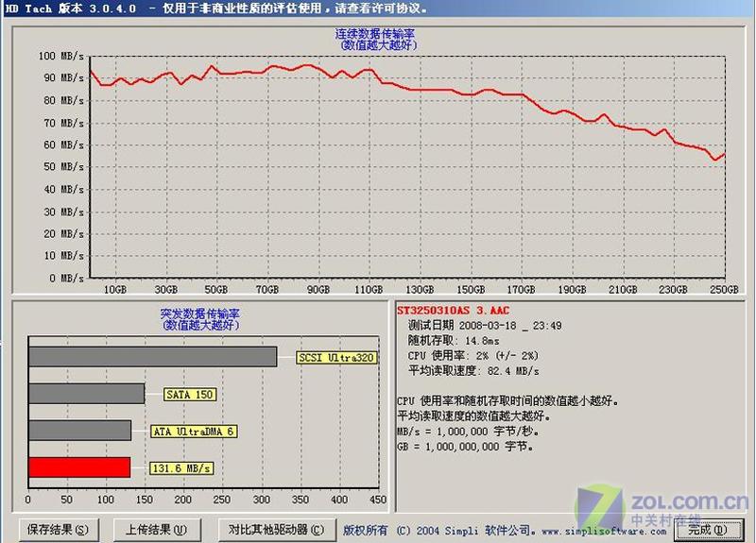Click the 0 MB/s axis label
The height and width of the screenshot is (543, 756).
coord(66,278)
